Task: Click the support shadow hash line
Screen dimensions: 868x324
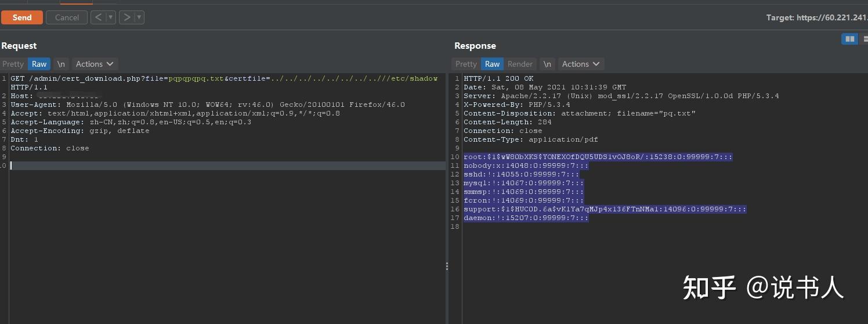Action: [605, 209]
